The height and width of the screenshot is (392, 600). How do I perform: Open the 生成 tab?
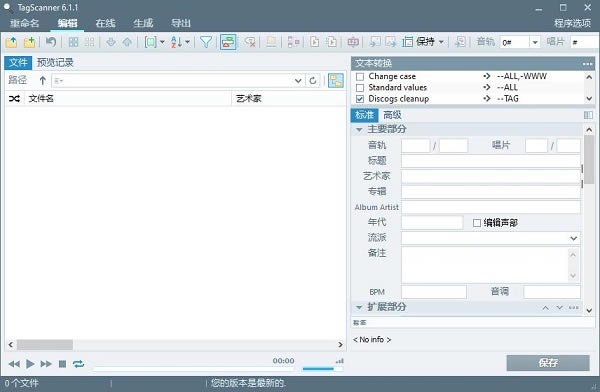click(x=143, y=23)
